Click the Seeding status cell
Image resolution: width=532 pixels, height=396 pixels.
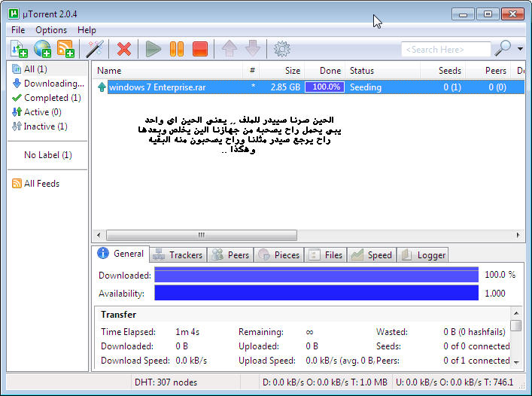tap(366, 87)
